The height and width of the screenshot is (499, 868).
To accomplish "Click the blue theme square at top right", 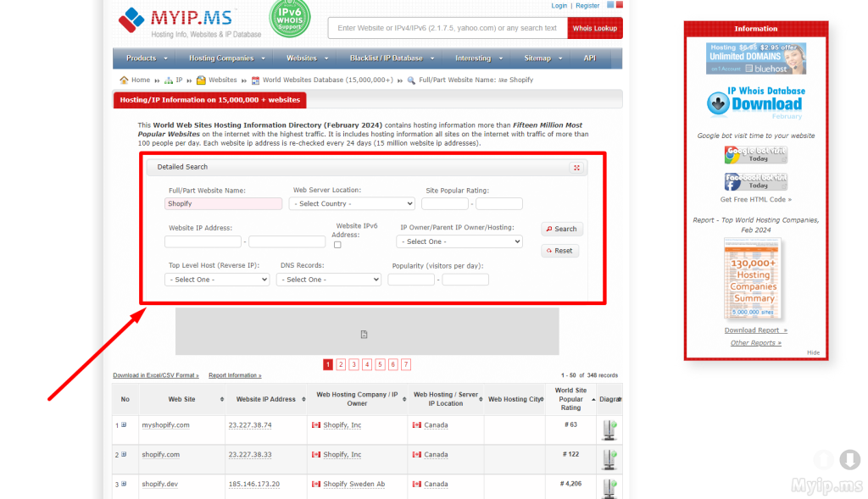I will pyautogui.click(x=610, y=4).
